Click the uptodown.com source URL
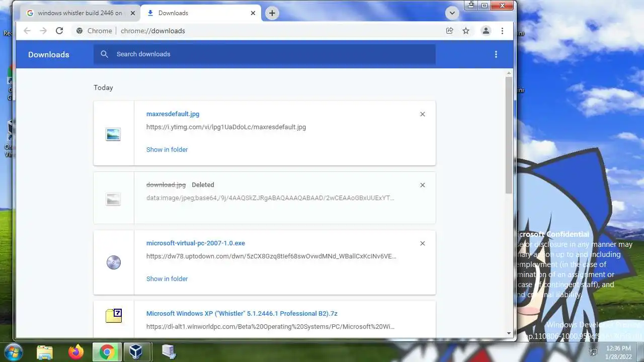The height and width of the screenshot is (362, 644). point(271,256)
